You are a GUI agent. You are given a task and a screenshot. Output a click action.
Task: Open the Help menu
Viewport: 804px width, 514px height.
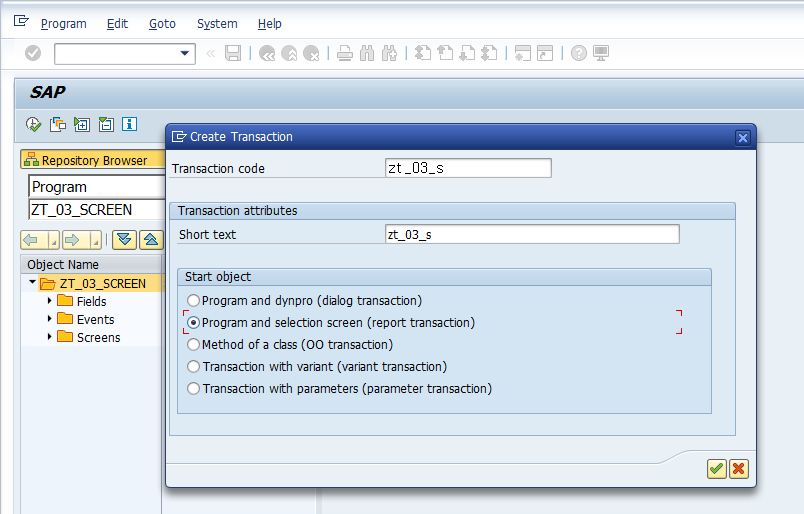[x=270, y=24]
